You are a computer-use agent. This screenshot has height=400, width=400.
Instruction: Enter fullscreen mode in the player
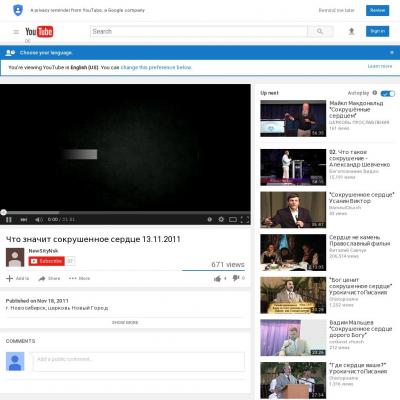coord(245,219)
